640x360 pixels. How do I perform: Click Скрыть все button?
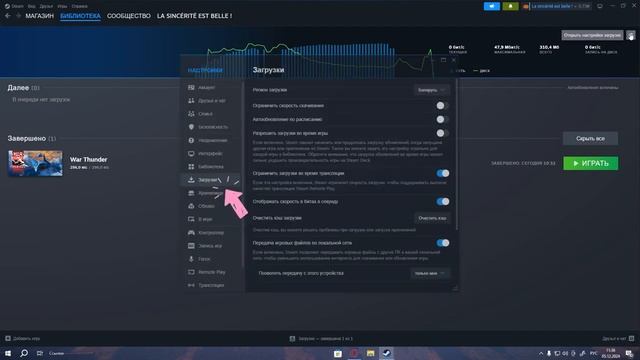tap(590, 139)
